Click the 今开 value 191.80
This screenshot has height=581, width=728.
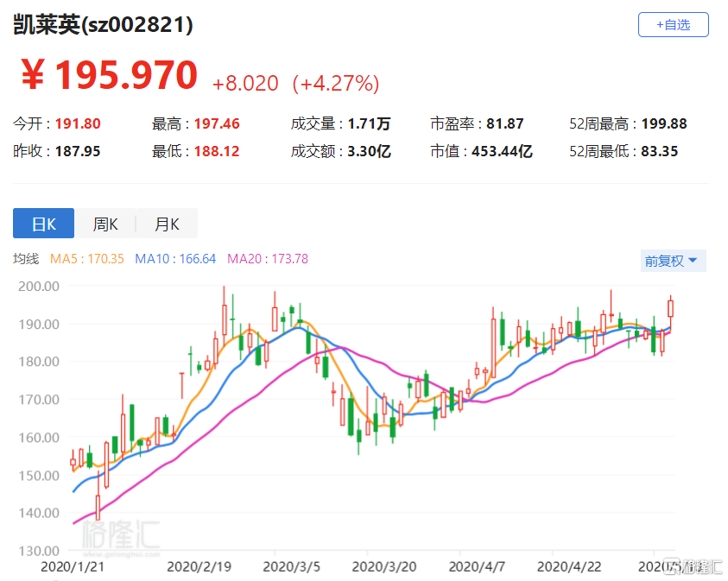coord(78,124)
